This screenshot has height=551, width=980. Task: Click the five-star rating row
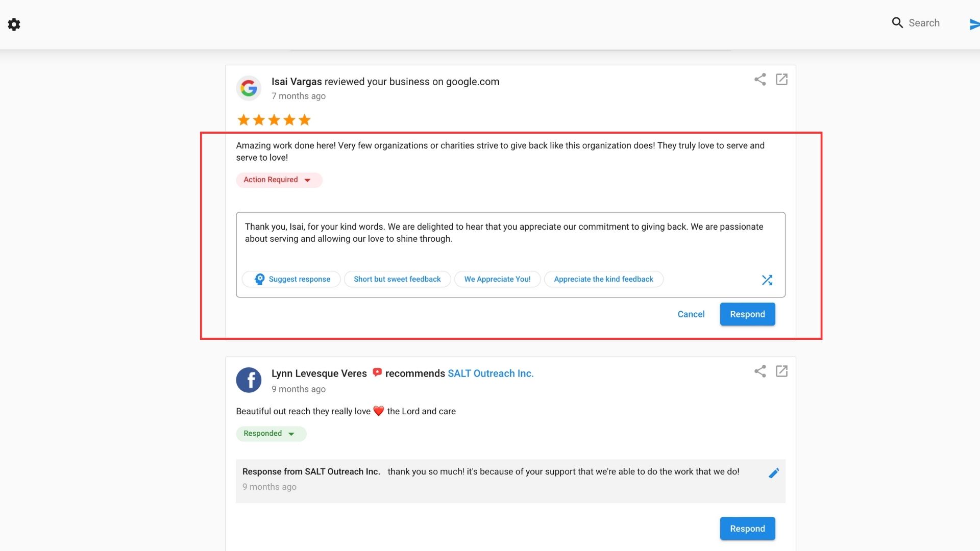(274, 119)
